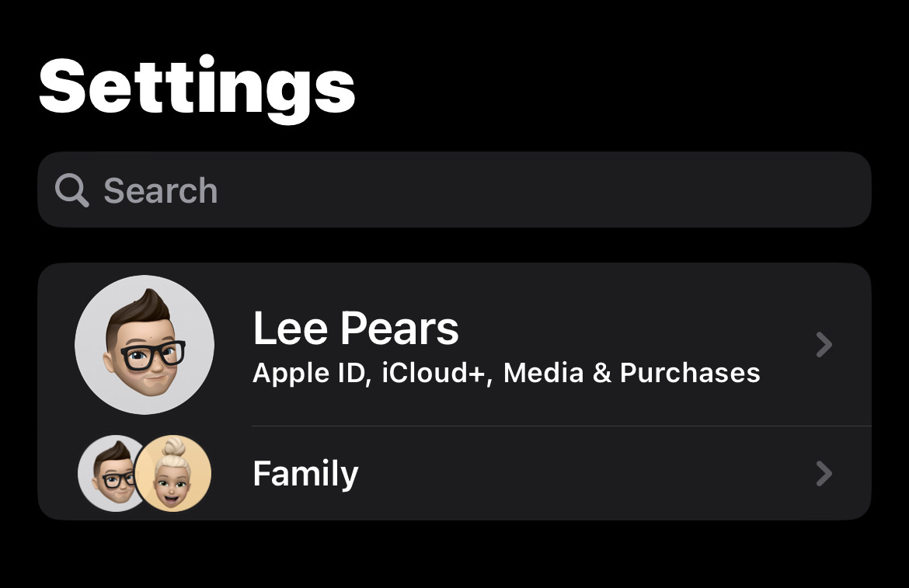The height and width of the screenshot is (588, 909).
Task: Select the Lee Pears name text
Action: tap(355, 329)
